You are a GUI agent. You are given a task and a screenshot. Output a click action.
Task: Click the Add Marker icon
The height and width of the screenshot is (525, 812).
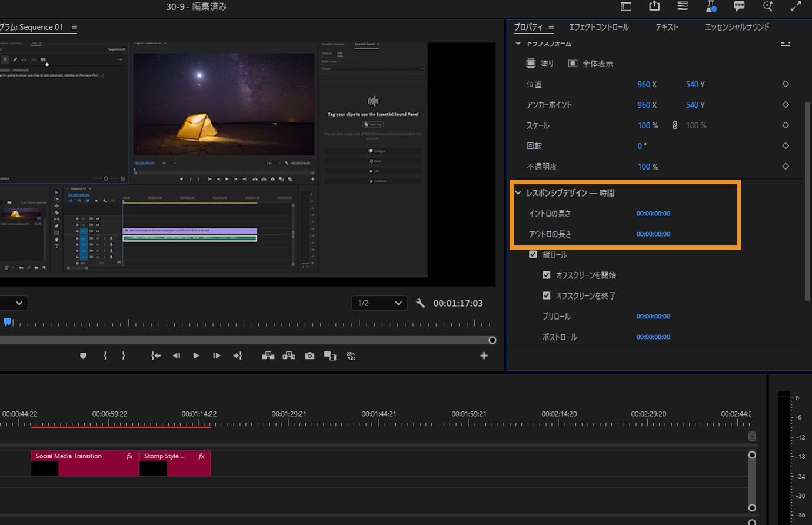coord(83,355)
